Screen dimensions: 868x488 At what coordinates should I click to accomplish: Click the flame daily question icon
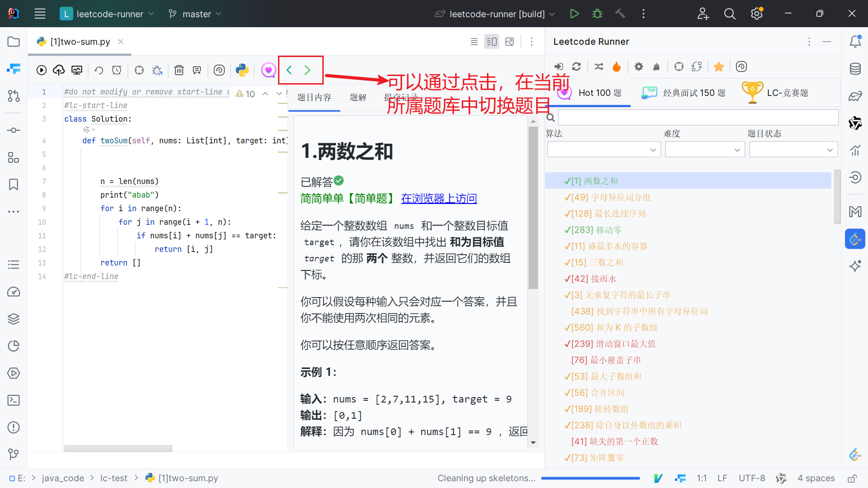coord(617,67)
